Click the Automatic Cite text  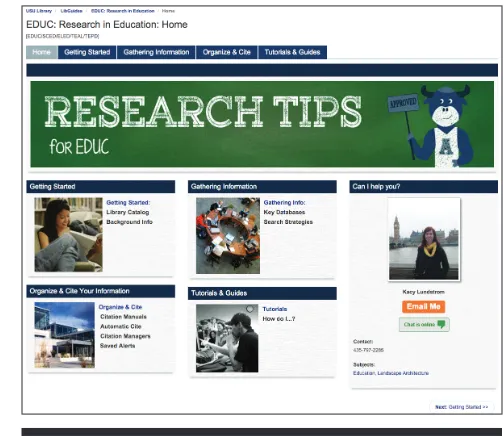click(121, 326)
